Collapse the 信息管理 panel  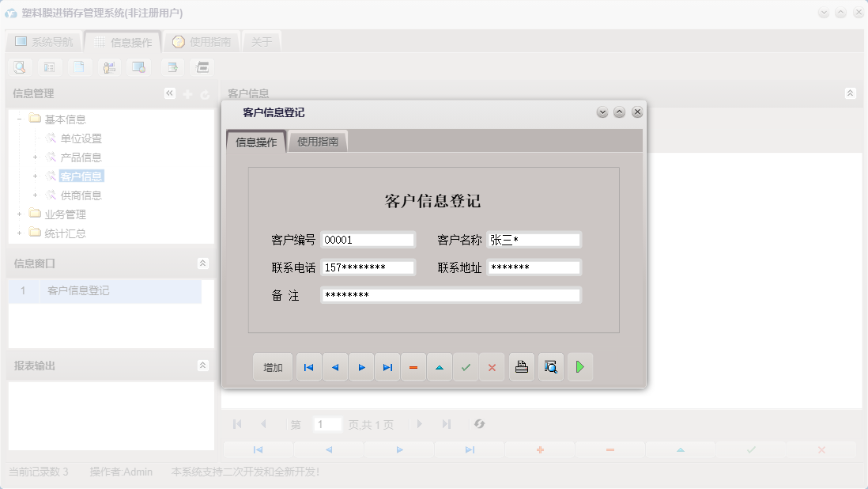coord(169,93)
